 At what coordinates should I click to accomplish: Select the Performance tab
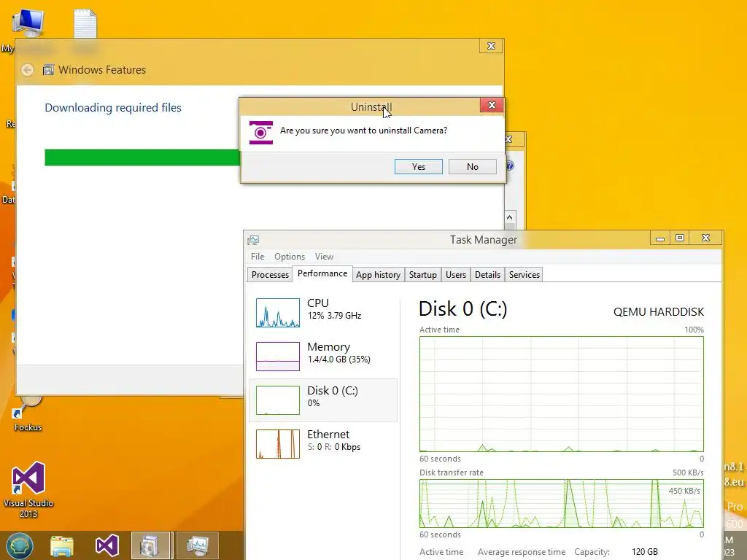(x=322, y=274)
